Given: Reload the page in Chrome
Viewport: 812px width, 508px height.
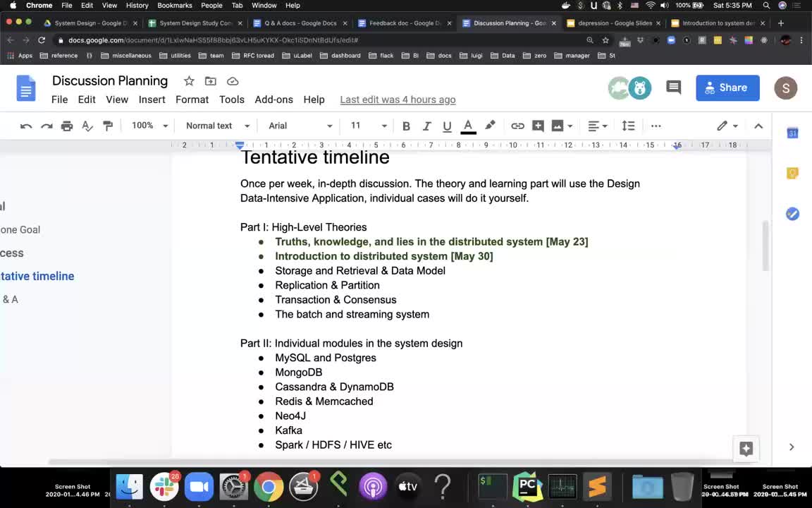Looking at the screenshot, I should (x=42, y=40).
